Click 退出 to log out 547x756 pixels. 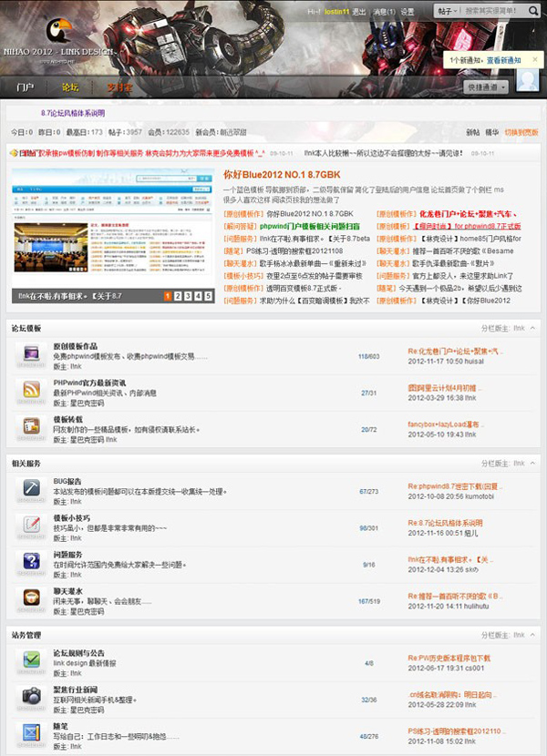tap(358, 12)
